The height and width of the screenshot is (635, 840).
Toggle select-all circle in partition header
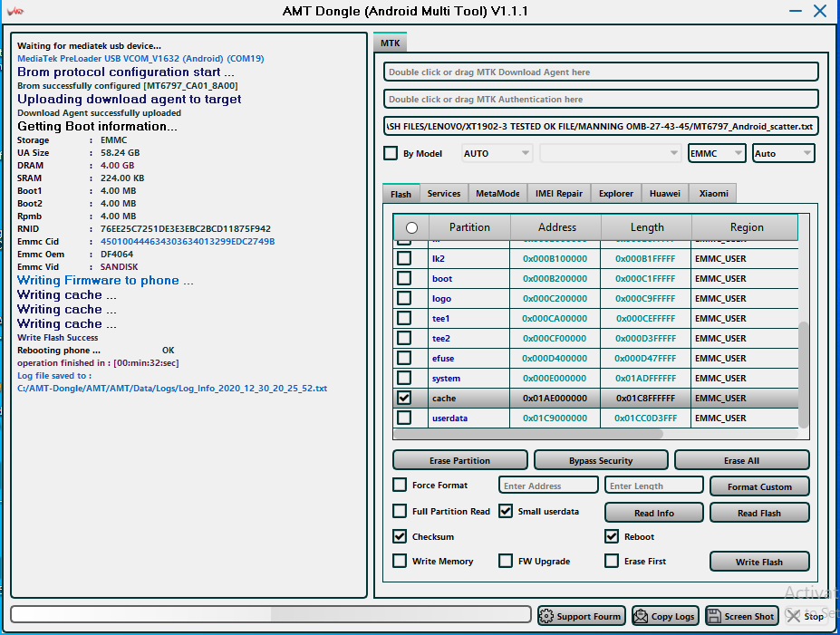coord(411,227)
